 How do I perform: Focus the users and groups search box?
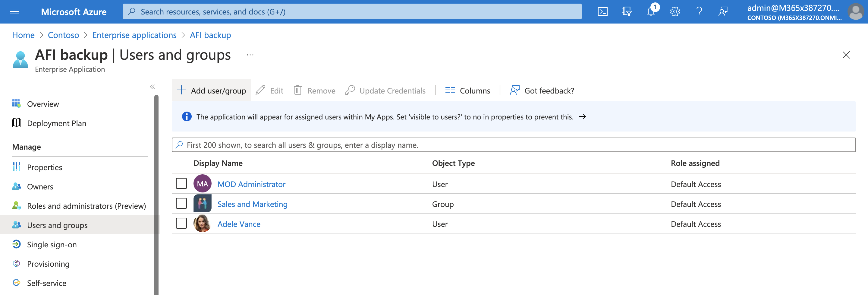514,145
